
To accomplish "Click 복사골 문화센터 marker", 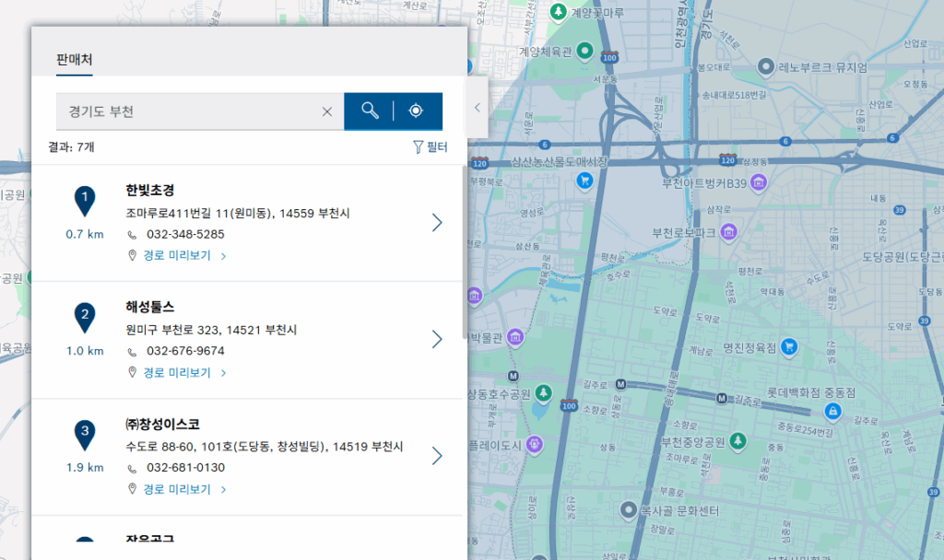I will [629, 510].
